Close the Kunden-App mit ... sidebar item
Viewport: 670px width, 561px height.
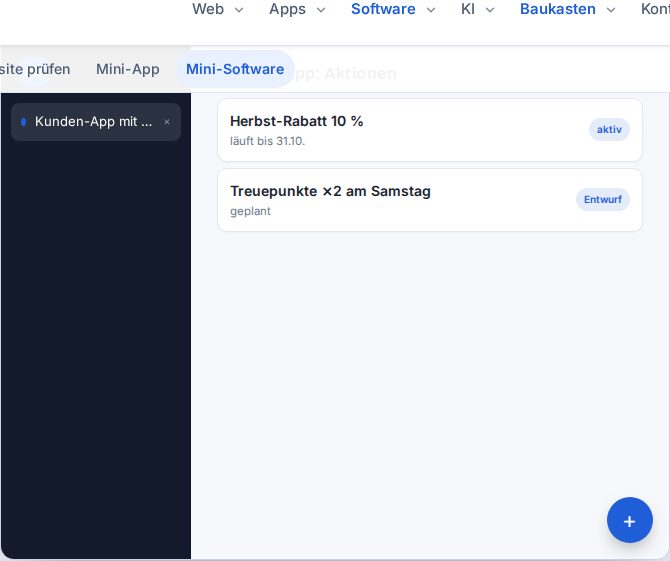167,122
